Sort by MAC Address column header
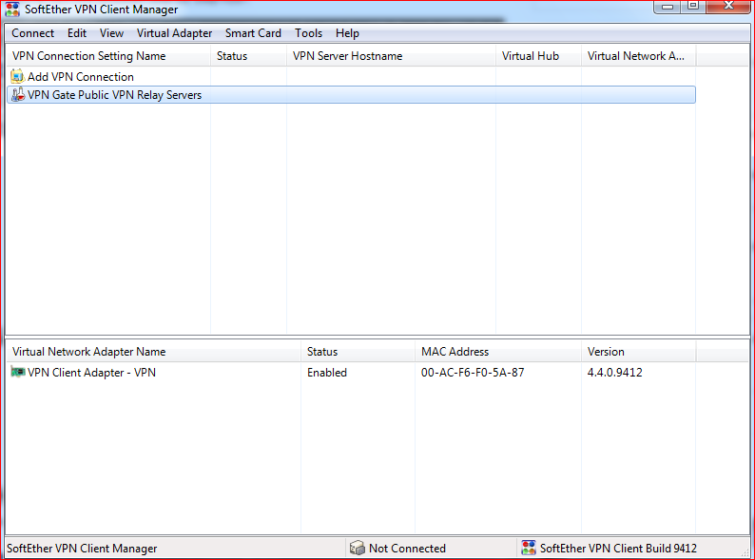Viewport: 755px width, 560px height. pos(498,352)
